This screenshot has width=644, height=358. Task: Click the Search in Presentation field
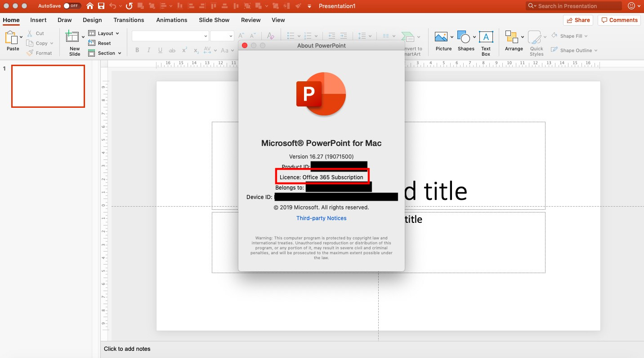(x=574, y=6)
